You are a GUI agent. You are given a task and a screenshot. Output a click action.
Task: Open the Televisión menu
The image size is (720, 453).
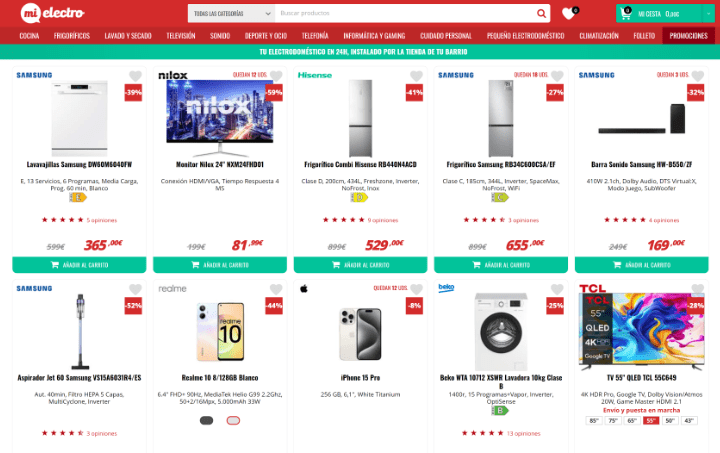pos(180,36)
